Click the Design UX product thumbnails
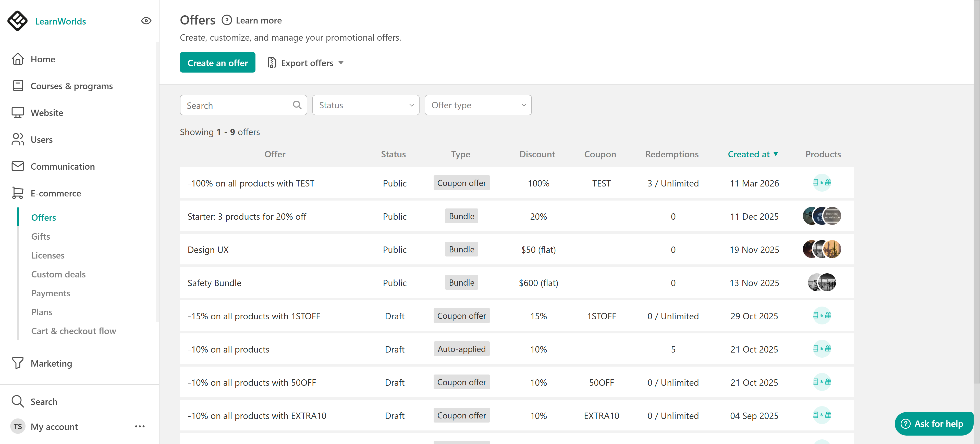The height and width of the screenshot is (444, 980). [x=822, y=249]
